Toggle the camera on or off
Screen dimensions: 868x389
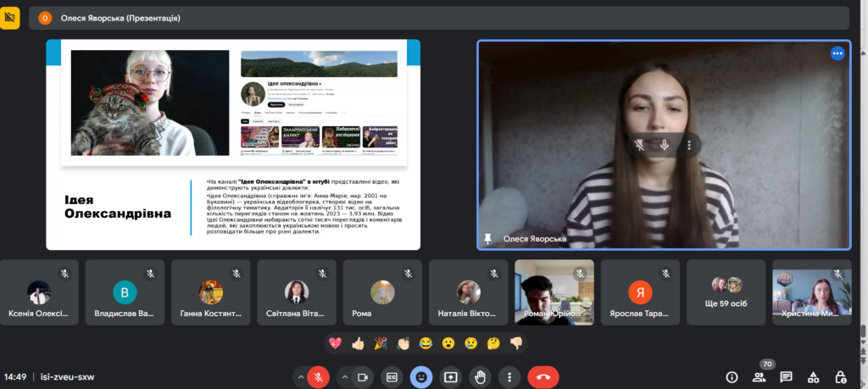coord(364,377)
